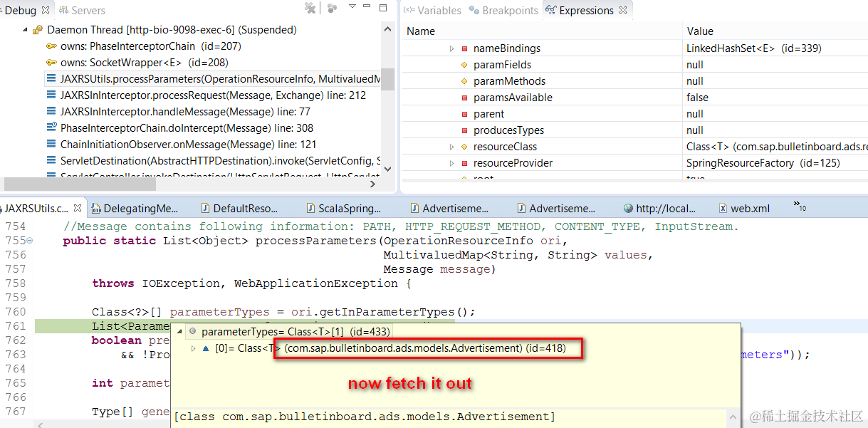868x428 pixels.
Task: Expand the nameBindings expression
Action: [x=451, y=48]
